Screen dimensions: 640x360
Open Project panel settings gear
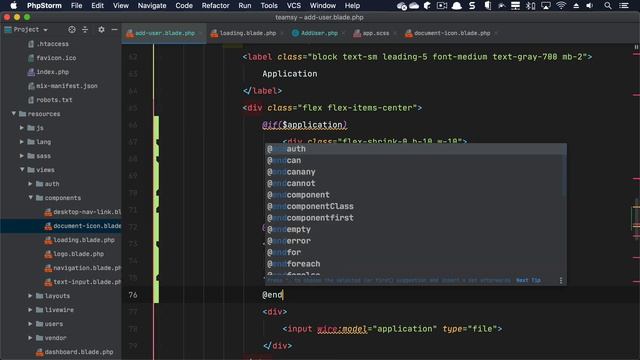pyautogui.click(x=101, y=29)
